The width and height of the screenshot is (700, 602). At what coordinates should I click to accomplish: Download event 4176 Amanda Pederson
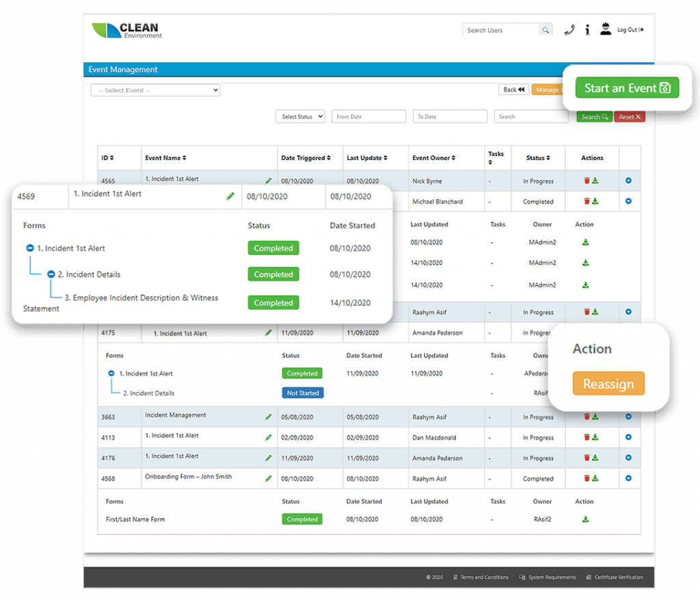pos(595,458)
